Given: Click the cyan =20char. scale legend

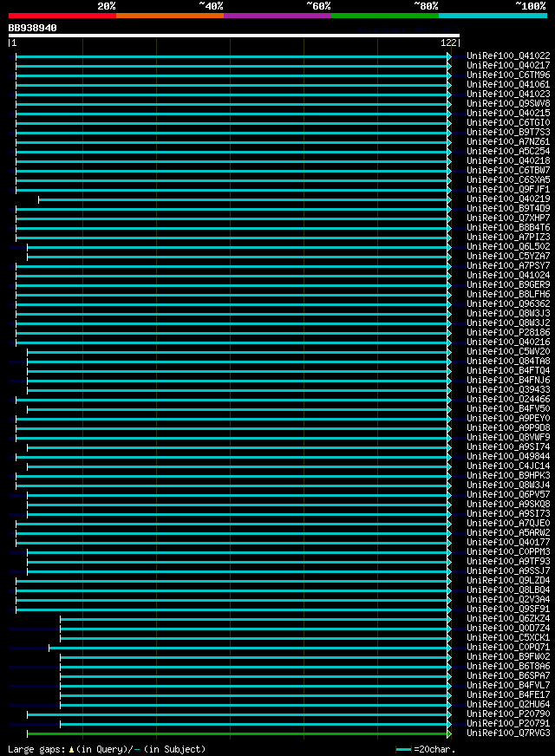Looking at the screenshot, I should tap(425, 749).
